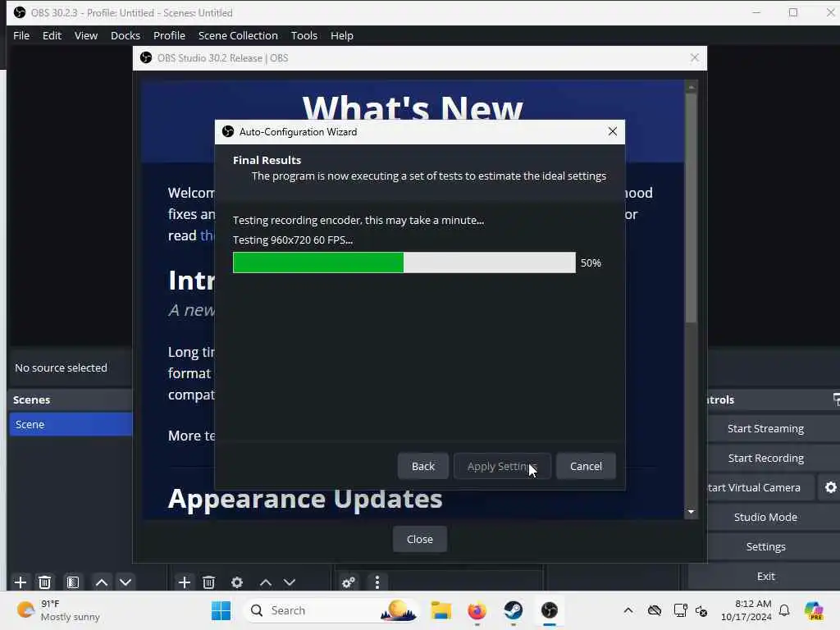The image size is (840, 630).
Task: Close Auto-Configuration Wizard with X
Action: click(x=613, y=132)
